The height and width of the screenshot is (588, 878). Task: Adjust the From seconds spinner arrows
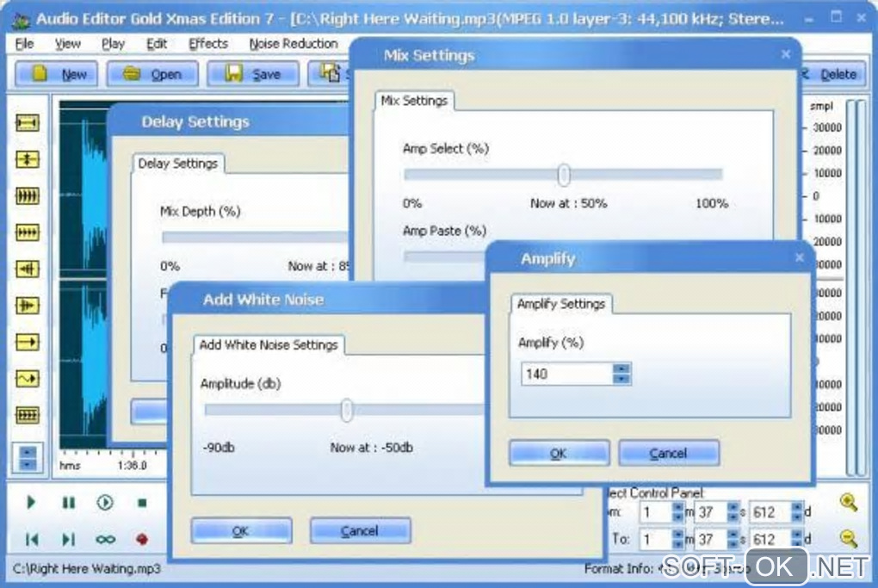733,512
